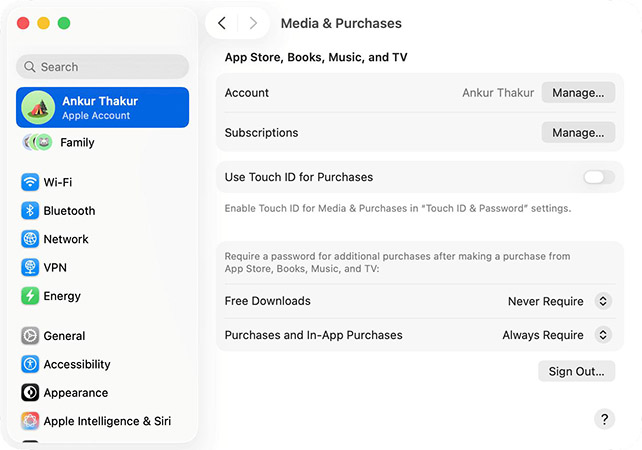Viewport: 642px width, 450px height.
Task: Click the green Energy bolt icon
Action: [30, 296]
